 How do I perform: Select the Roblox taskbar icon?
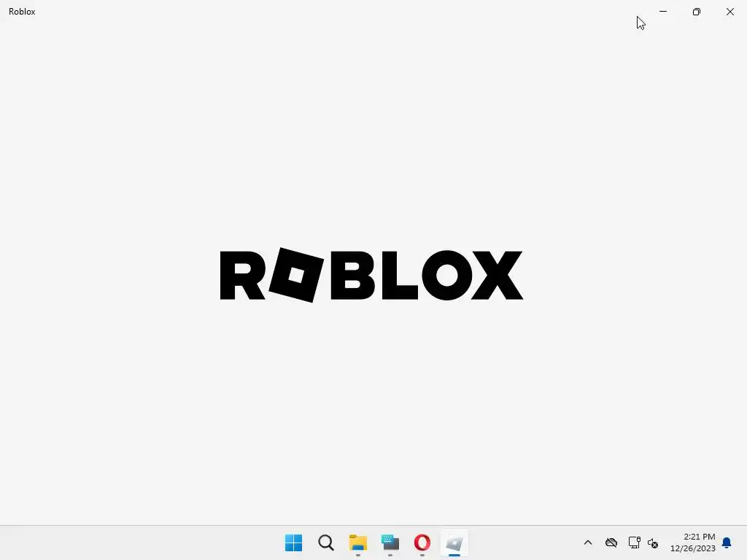click(454, 542)
